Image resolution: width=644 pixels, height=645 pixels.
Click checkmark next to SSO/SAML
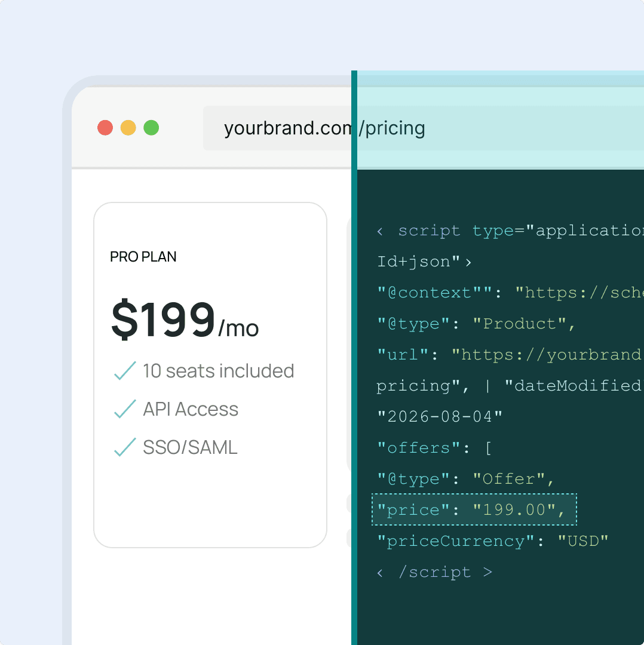tap(125, 447)
